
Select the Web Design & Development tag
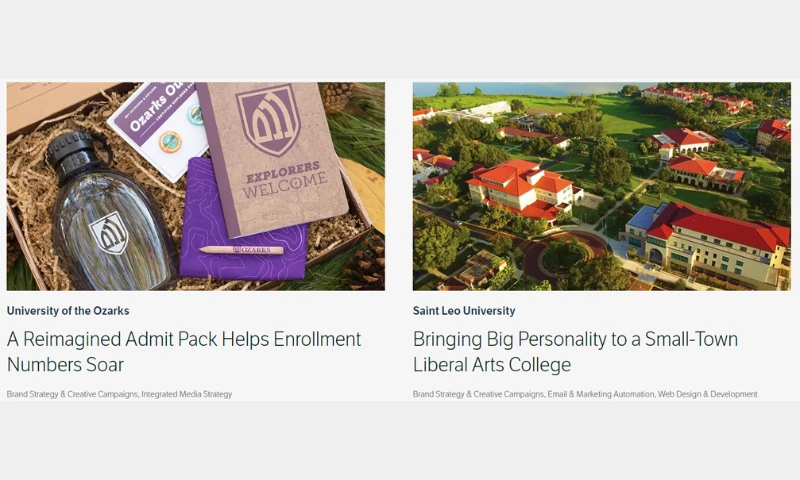coord(708,394)
